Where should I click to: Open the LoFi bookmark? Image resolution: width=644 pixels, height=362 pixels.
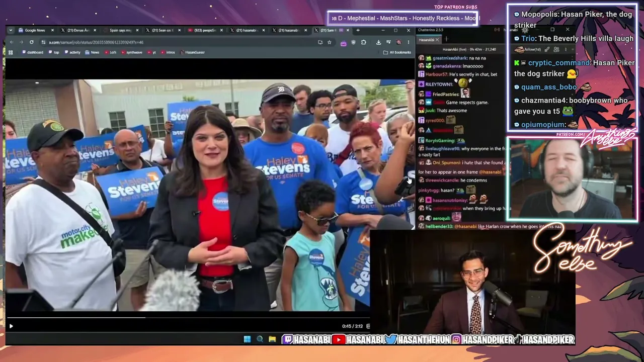click(110, 52)
